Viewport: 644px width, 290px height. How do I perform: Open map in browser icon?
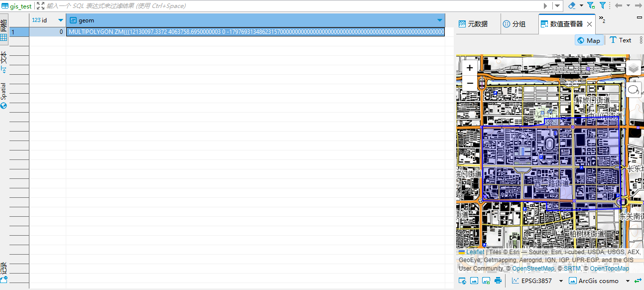[x=462, y=281]
